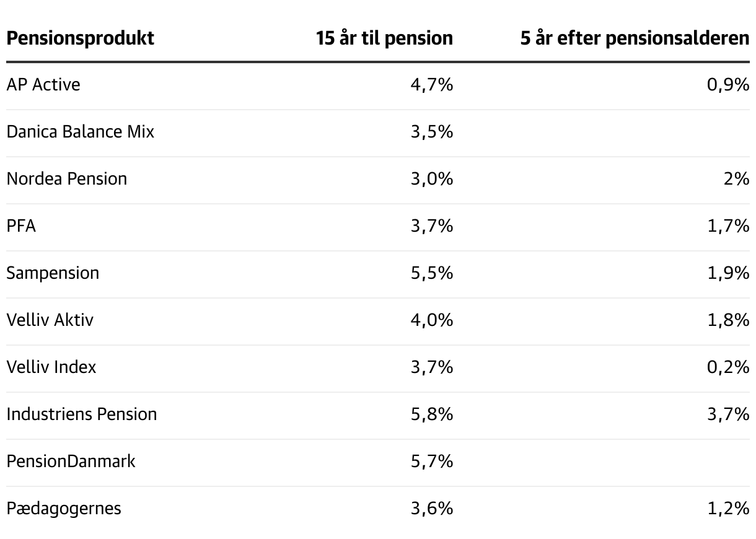Select the Danica Balance Mix row label
This screenshot has height=539, width=756.
(80, 132)
